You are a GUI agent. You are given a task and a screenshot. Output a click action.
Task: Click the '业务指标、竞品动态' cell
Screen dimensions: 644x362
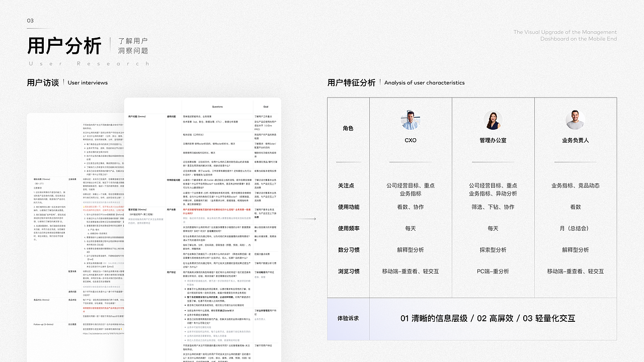click(x=576, y=186)
